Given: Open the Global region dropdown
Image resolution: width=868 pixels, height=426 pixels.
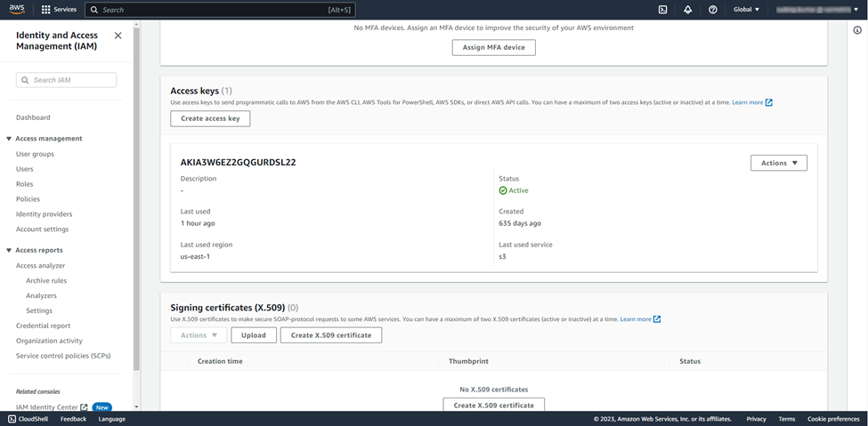Looking at the screenshot, I should tap(746, 10).
